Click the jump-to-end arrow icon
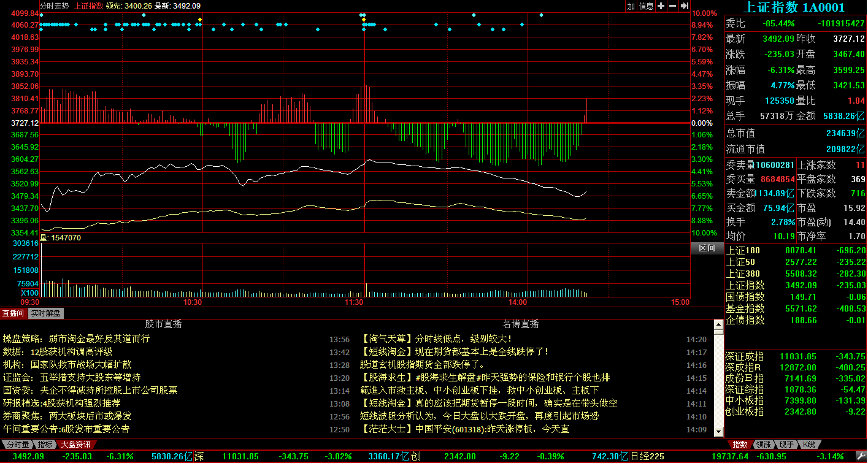Viewport: 868px width, 463px height. point(685,6)
